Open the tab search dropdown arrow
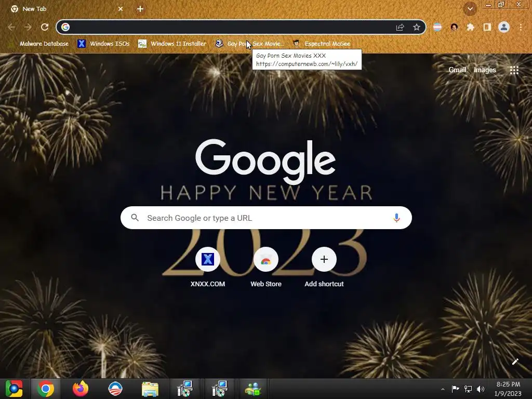532x399 pixels. [470, 9]
